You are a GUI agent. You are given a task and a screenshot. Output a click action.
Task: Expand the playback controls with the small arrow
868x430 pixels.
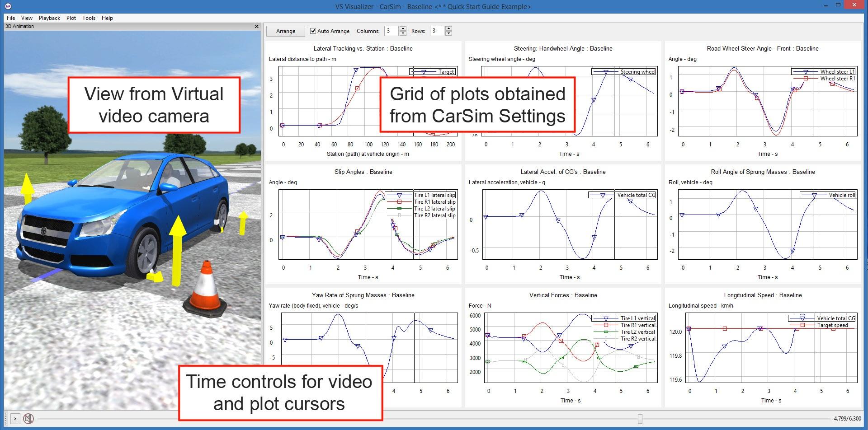(15, 418)
